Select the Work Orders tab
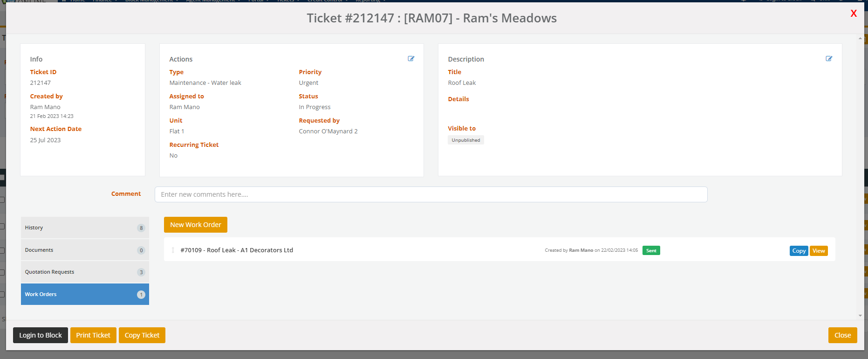The width and height of the screenshot is (868, 359). (85, 294)
